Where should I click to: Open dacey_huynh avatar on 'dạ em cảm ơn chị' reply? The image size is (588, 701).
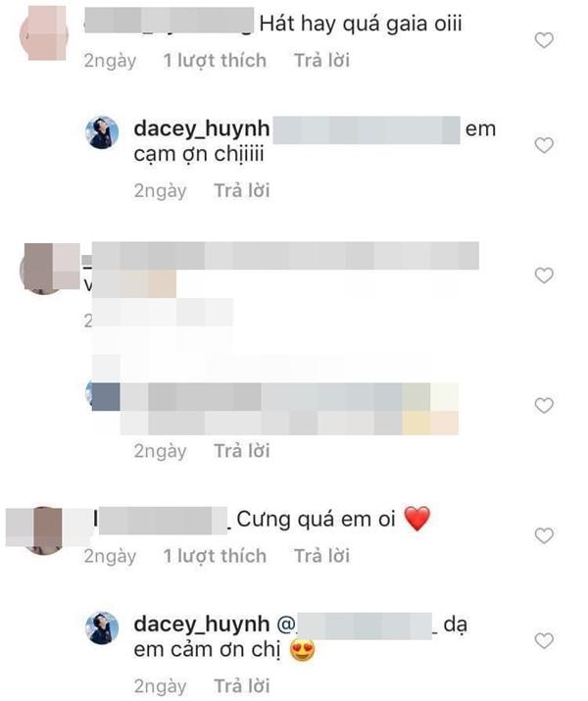pos(102,627)
